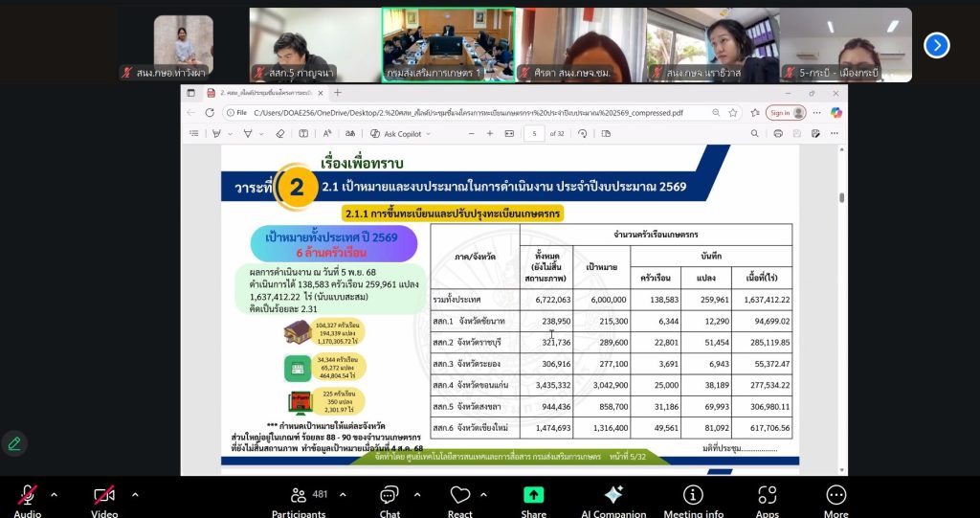The image size is (980, 518).
Task: Select the กรมส่งเสริมการเกษตร 1 video thumbnail
Action: pos(448,44)
